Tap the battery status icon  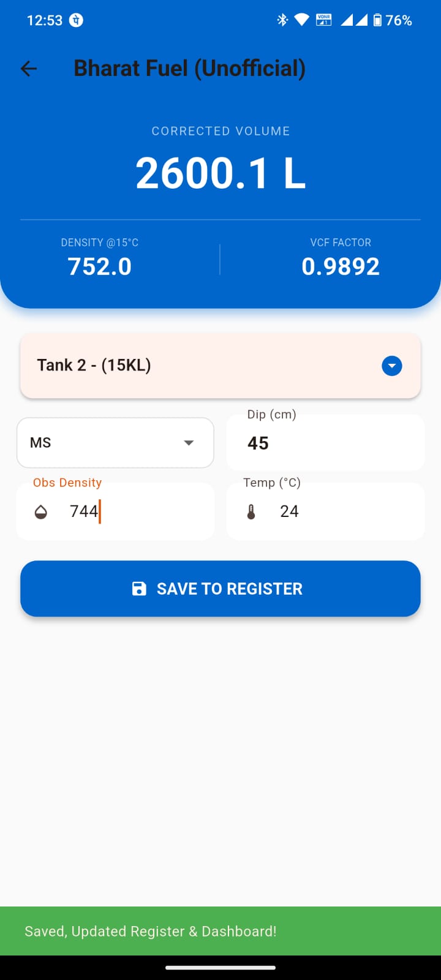[x=377, y=20]
